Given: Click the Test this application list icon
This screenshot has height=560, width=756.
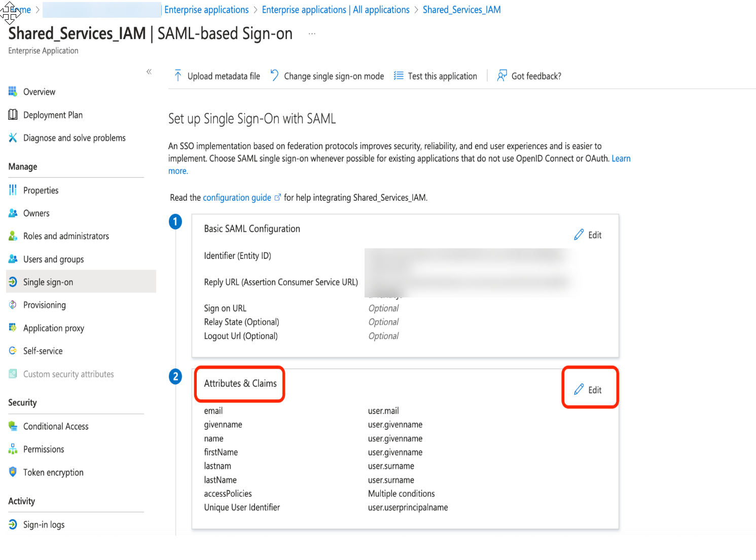Looking at the screenshot, I should [399, 76].
